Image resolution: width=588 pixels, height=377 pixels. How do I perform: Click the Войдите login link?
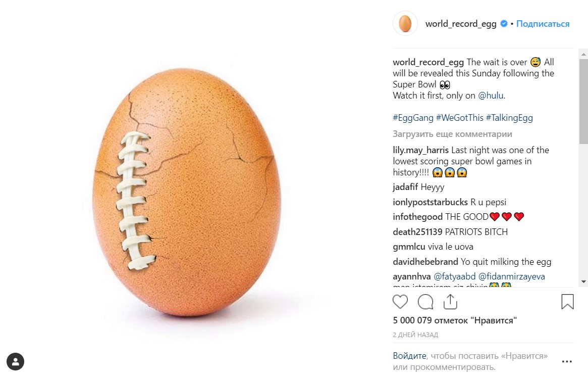[x=409, y=356]
